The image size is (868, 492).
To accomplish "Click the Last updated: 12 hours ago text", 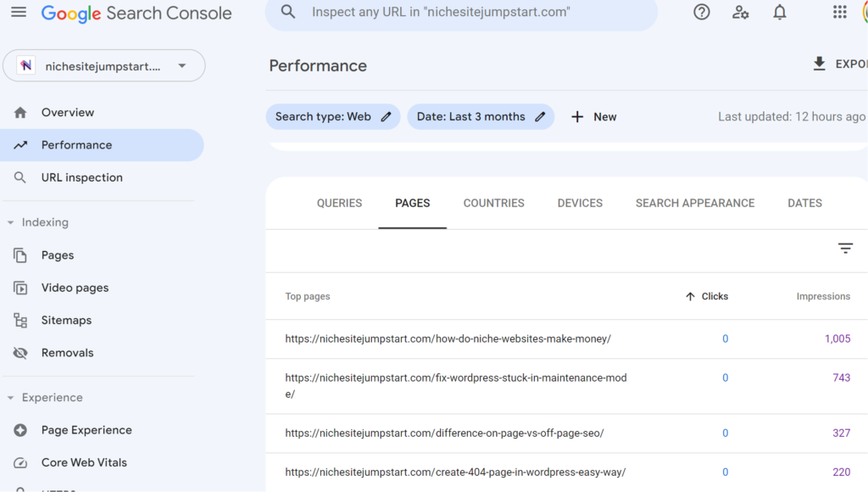I will tap(792, 117).
